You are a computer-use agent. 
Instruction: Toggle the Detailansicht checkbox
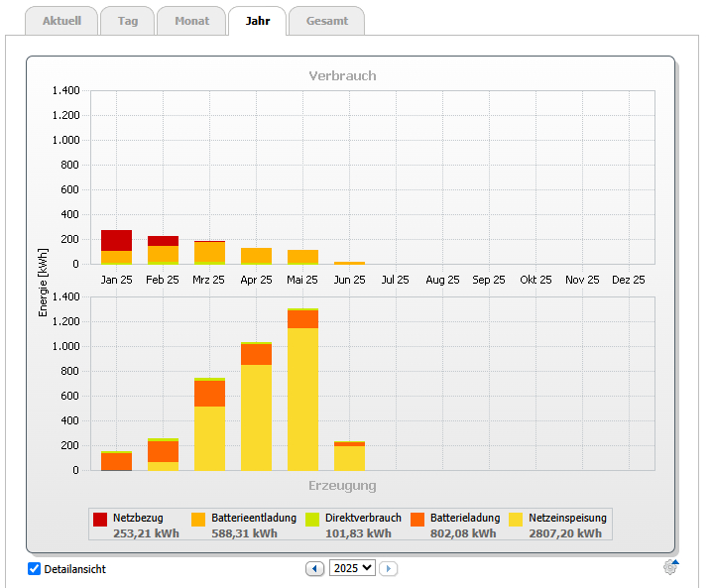click(34, 569)
